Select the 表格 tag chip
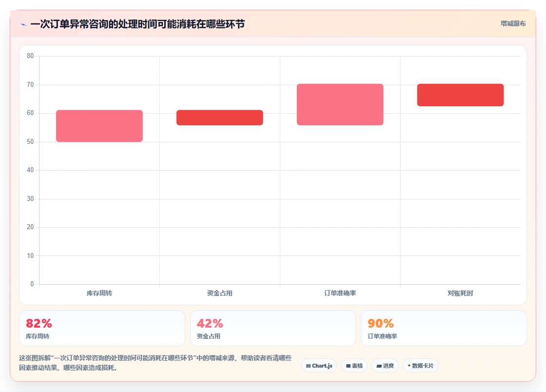 (354, 366)
